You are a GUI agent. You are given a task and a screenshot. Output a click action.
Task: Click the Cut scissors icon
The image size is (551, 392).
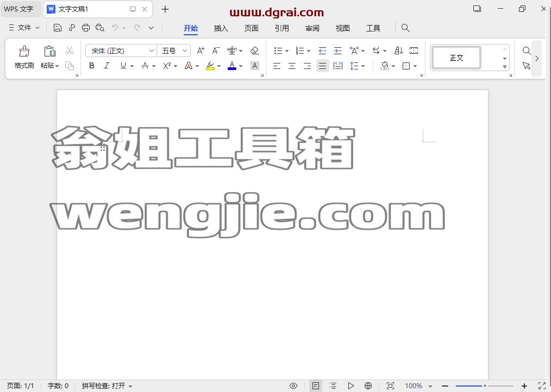[70, 50]
